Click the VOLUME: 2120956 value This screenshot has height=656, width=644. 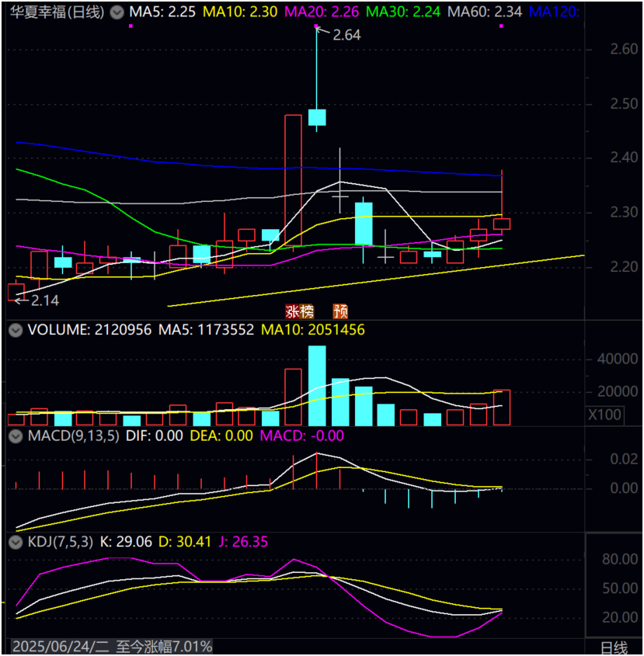pos(89,330)
